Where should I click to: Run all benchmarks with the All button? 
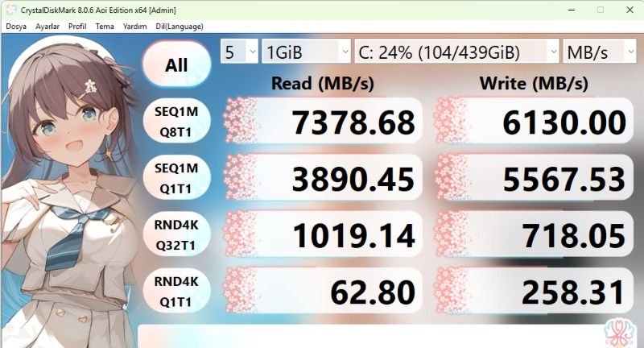(x=176, y=64)
